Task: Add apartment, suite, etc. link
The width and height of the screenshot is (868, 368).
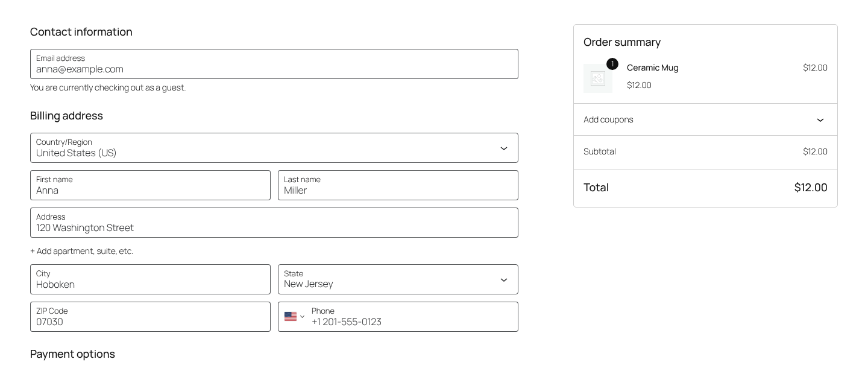Action: (81, 251)
